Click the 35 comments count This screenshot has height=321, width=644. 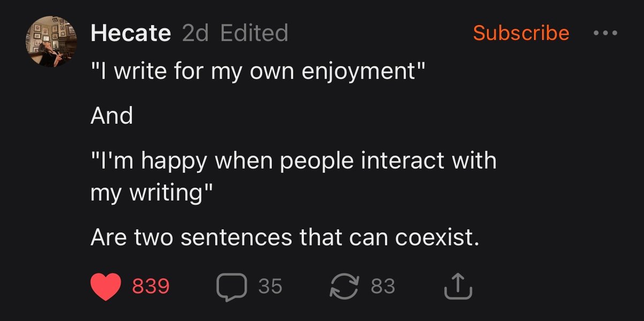click(270, 287)
